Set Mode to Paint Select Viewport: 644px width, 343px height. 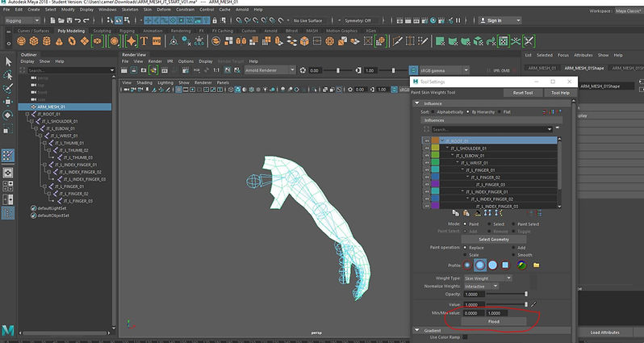[x=513, y=224]
